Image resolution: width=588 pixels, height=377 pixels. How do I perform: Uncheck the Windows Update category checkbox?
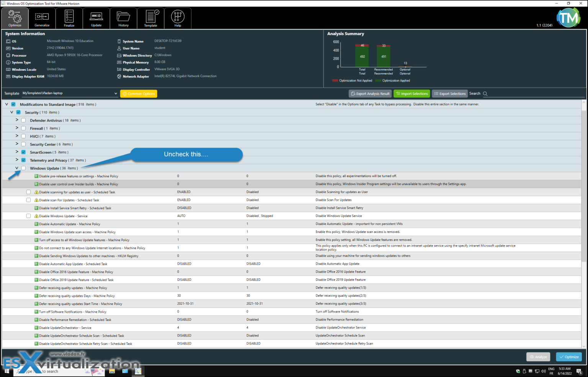pyautogui.click(x=23, y=168)
